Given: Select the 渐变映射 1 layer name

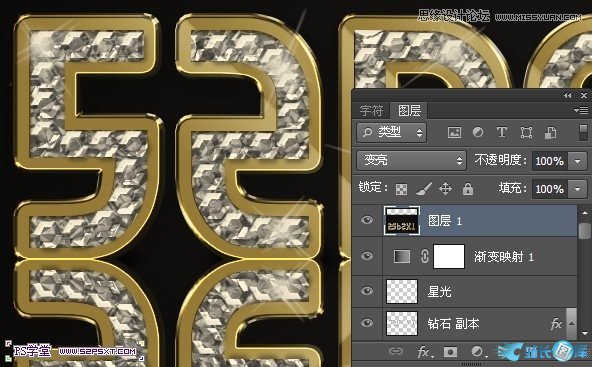Looking at the screenshot, I should pyautogui.click(x=504, y=257).
